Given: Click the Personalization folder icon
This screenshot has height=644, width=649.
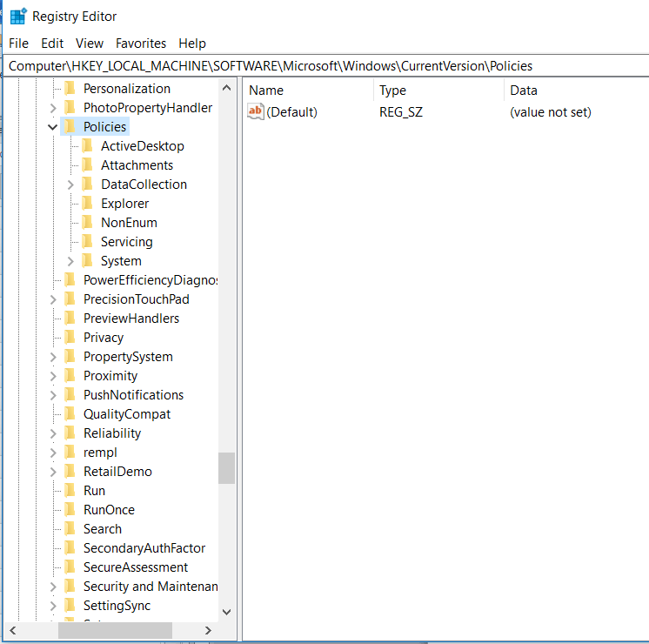Looking at the screenshot, I should 70,88.
